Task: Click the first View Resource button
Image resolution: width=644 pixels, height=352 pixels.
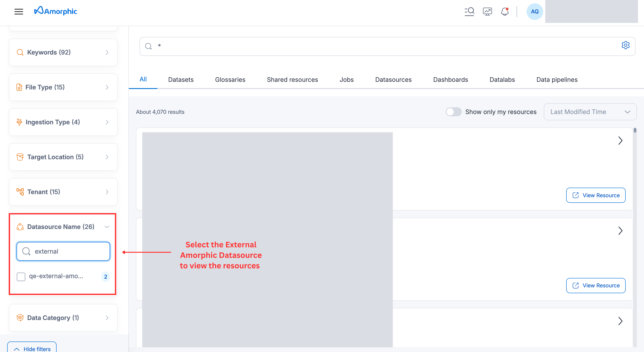Action: 595,195
